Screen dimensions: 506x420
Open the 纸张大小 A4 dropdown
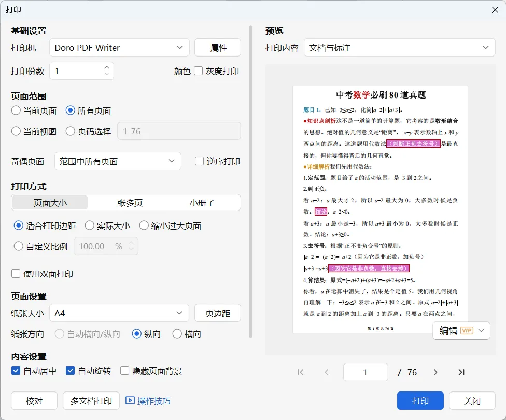[x=119, y=313]
